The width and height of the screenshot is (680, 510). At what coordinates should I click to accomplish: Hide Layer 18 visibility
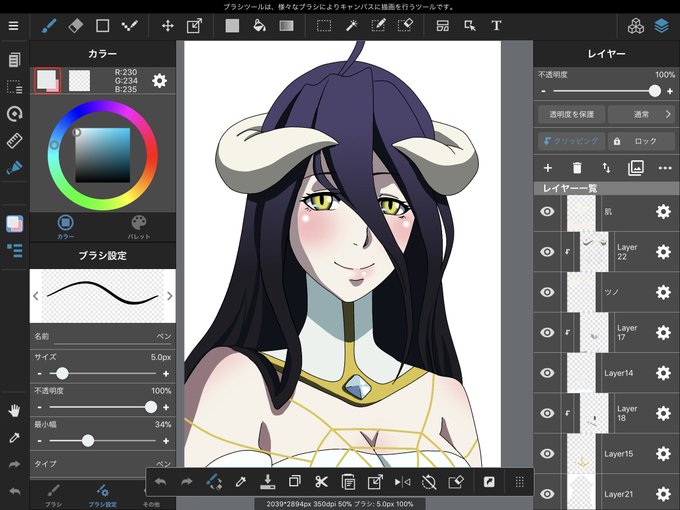(547, 413)
